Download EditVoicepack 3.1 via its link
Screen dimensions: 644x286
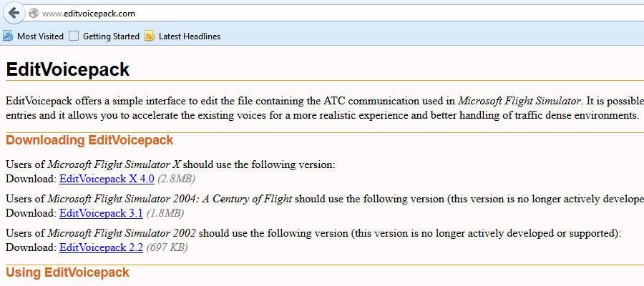(101, 213)
